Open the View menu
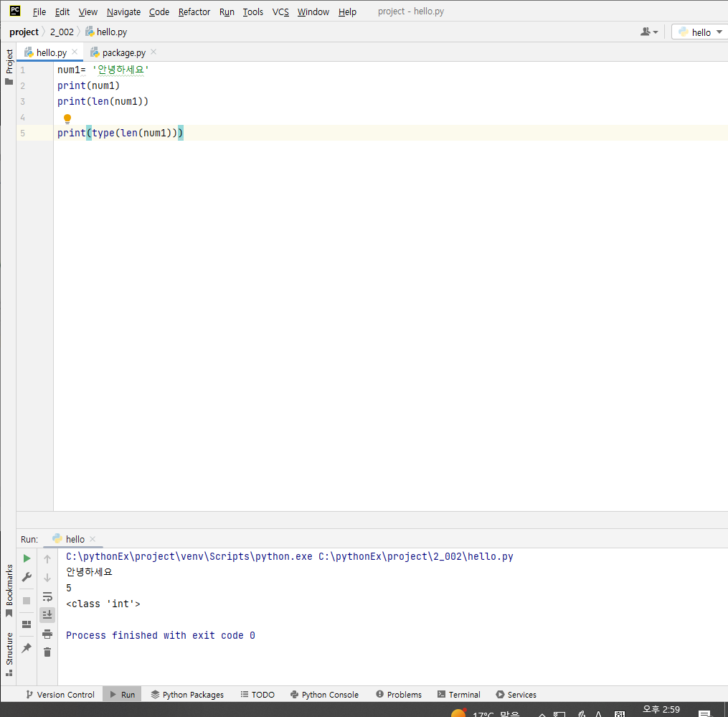The height and width of the screenshot is (717, 728). (x=88, y=11)
